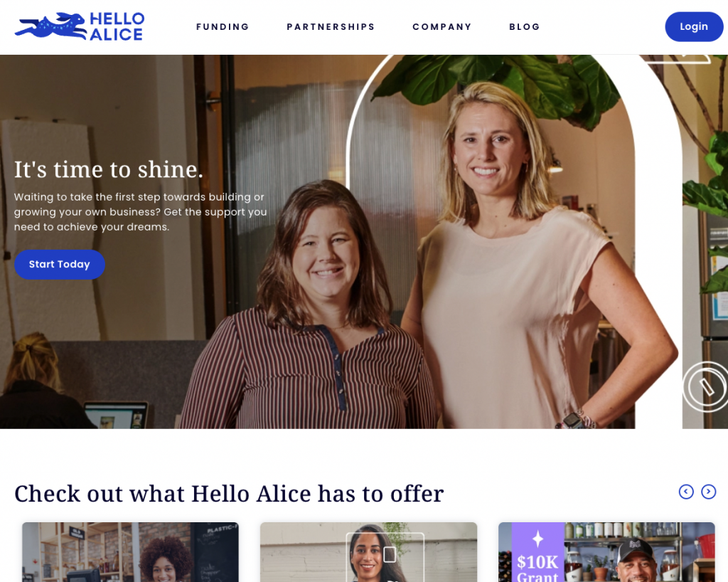The width and height of the screenshot is (728, 582).
Task: Click the circular pencil icon on hero
Action: coord(706,386)
